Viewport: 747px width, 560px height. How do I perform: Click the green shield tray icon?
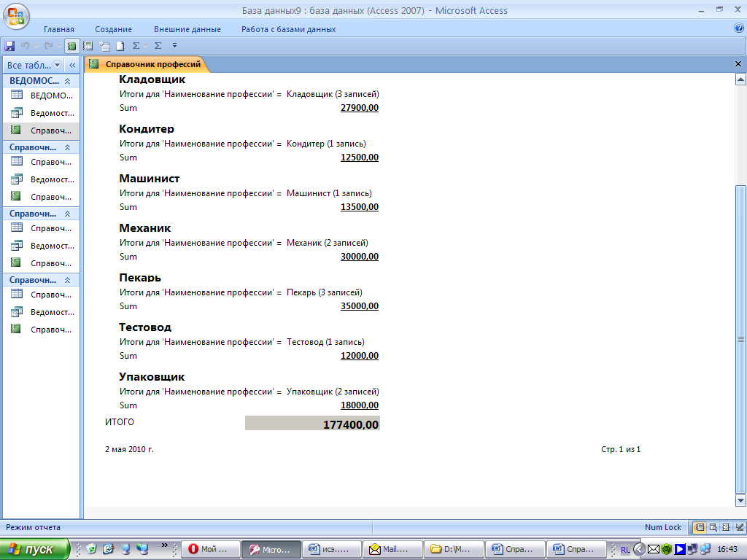coord(667,550)
